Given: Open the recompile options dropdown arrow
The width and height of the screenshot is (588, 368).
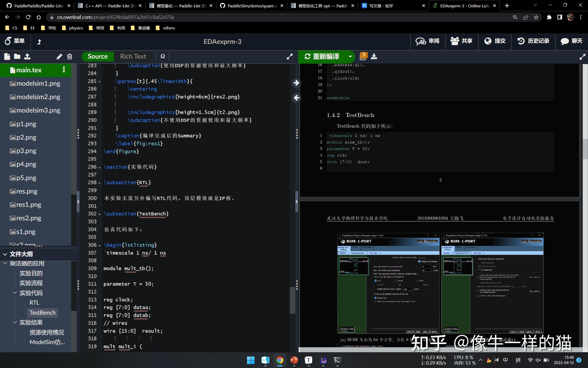Looking at the screenshot, I should tap(350, 57).
